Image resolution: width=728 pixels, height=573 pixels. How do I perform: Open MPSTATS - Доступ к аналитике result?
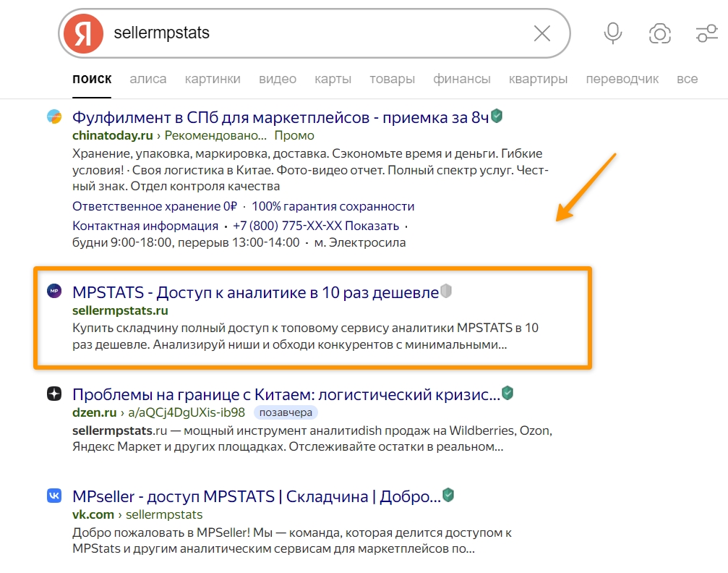255,292
